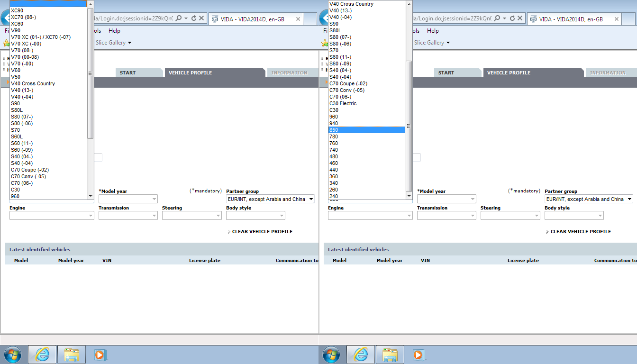Open Help menu in right window
The height and width of the screenshot is (364, 637).
pos(433,31)
